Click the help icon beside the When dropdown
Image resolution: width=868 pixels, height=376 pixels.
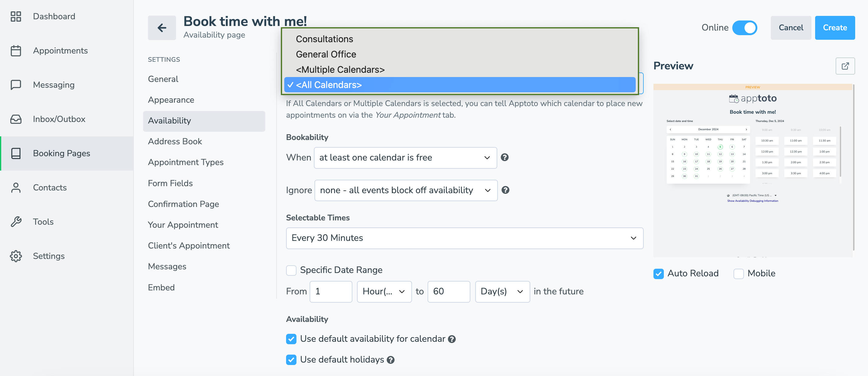coord(505,157)
